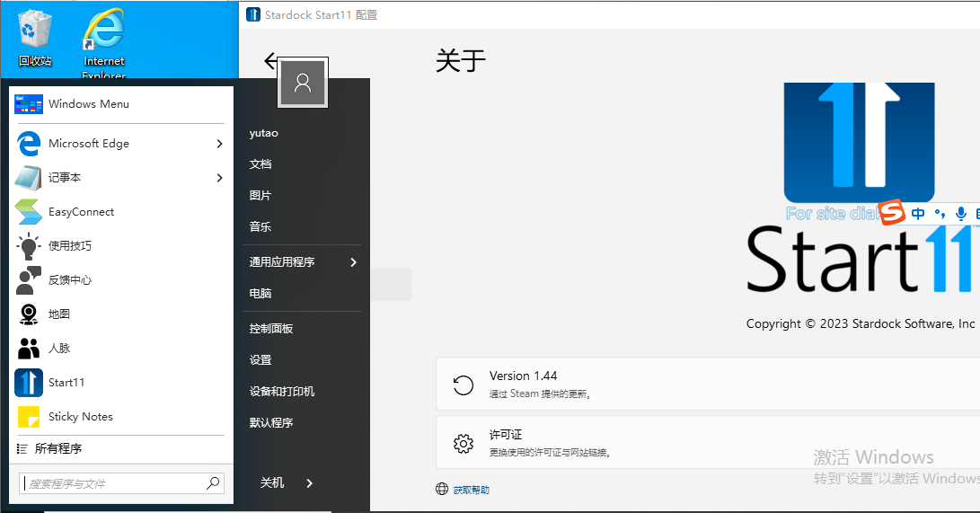
Task: Open the 地图 maps icon
Action: 28,314
